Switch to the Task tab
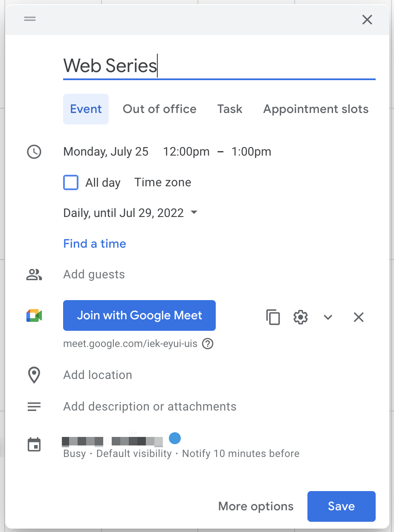This screenshot has height=532, width=394. pos(230,109)
